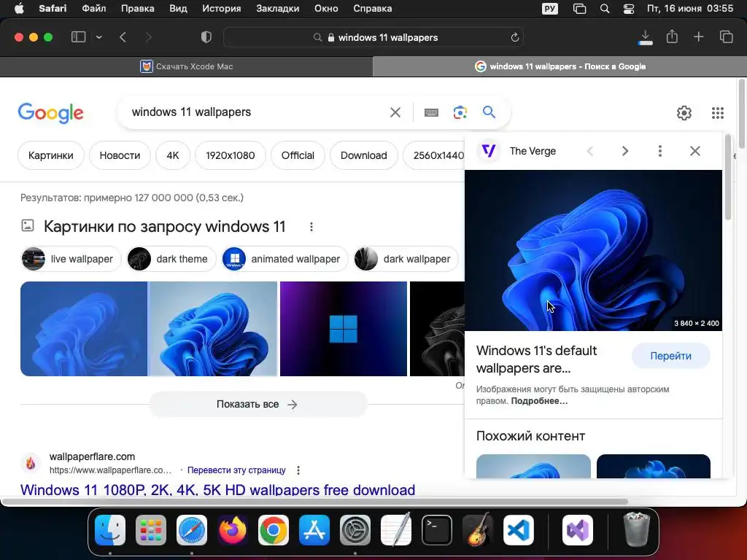Clear the search query with the X icon

point(395,112)
